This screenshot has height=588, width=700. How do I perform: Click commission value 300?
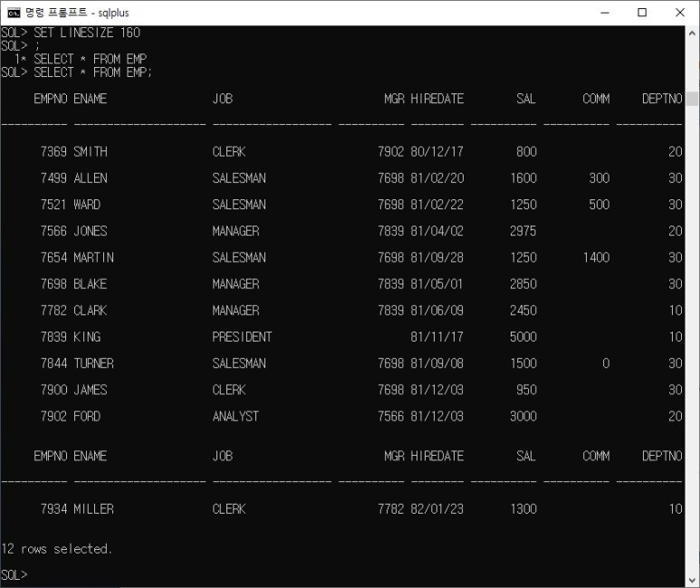599,178
